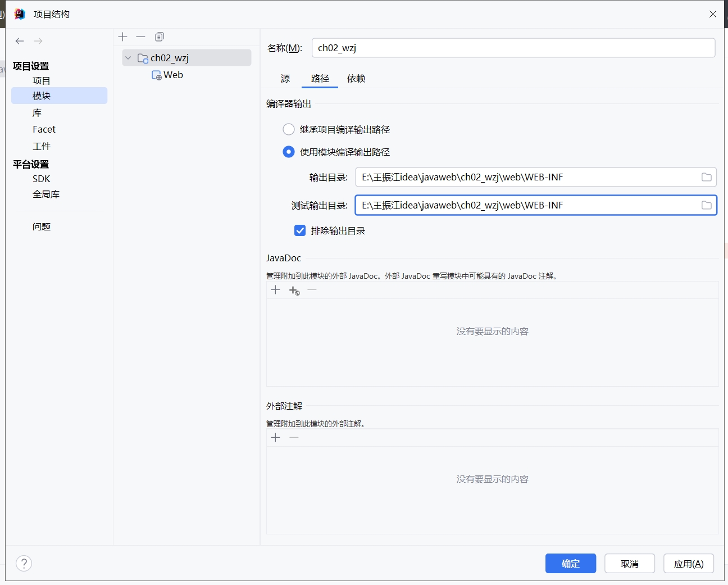Select Web facet in module tree
This screenshot has height=585, width=728.
(172, 75)
